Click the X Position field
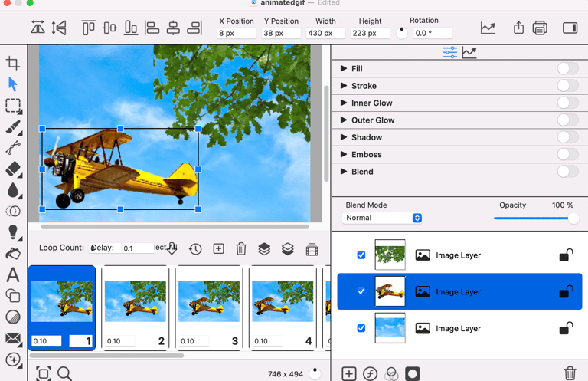588x381 pixels. click(x=237, y=33)
